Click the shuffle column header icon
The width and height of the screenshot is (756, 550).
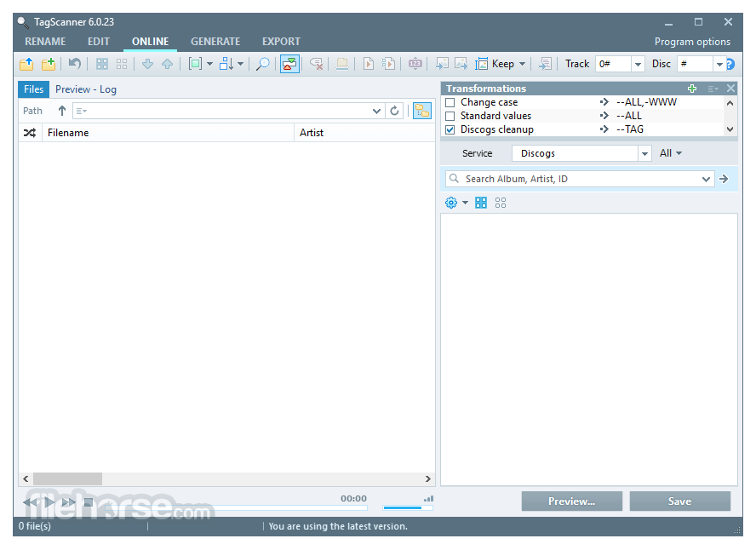30,133
